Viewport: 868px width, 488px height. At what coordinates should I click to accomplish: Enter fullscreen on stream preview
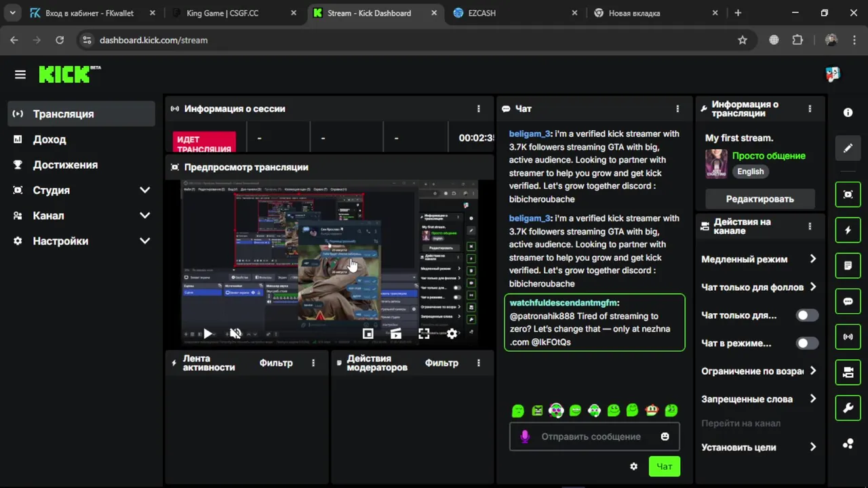coord(424,333)
